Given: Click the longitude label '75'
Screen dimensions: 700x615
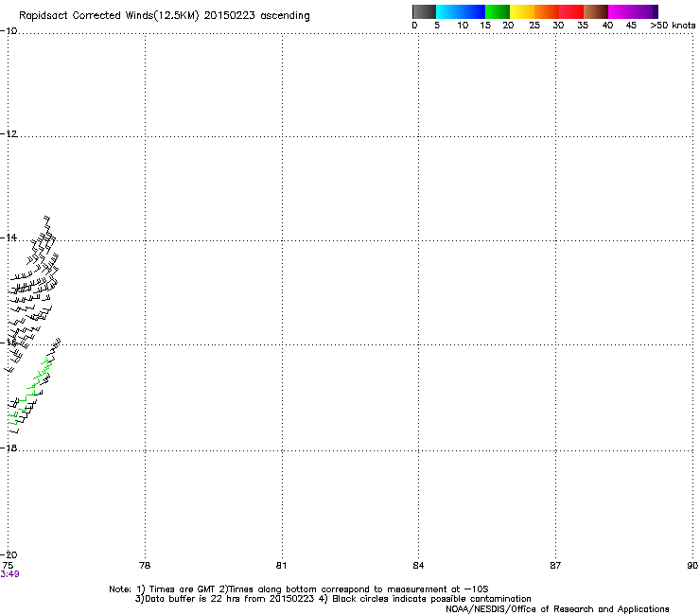Looking at the screenshot, I should point(8,566).
